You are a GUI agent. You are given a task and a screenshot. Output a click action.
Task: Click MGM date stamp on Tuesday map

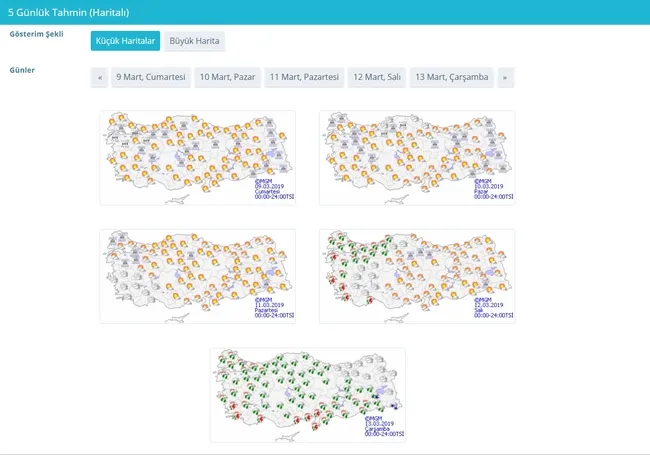click(493, 307)
